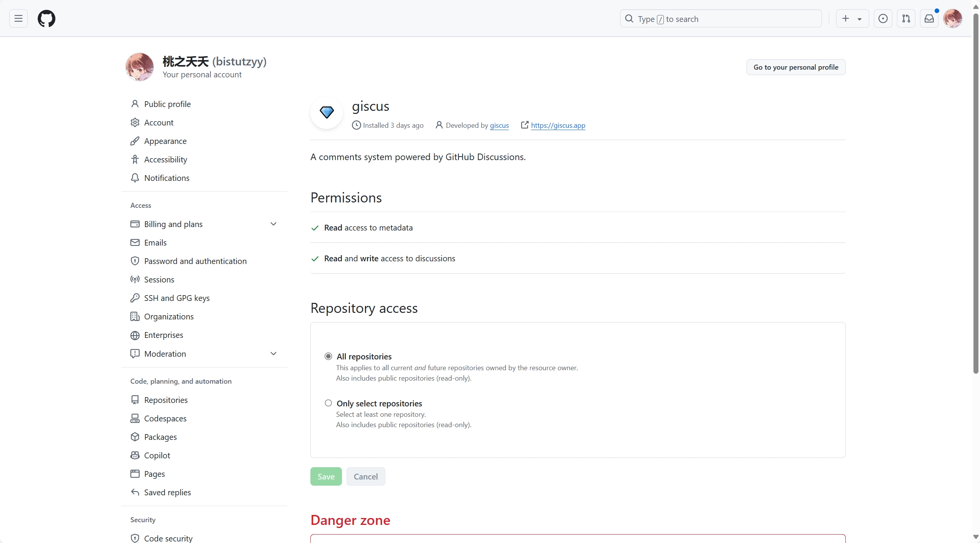Open Account settings

[204, 122]
